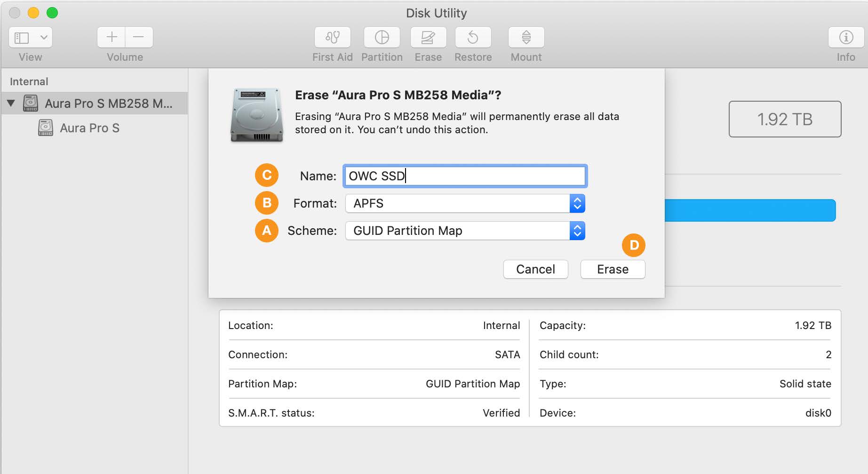868x474 pixels.
Task: Click the disk icon in the erase dialog
Action: point(256,115)
